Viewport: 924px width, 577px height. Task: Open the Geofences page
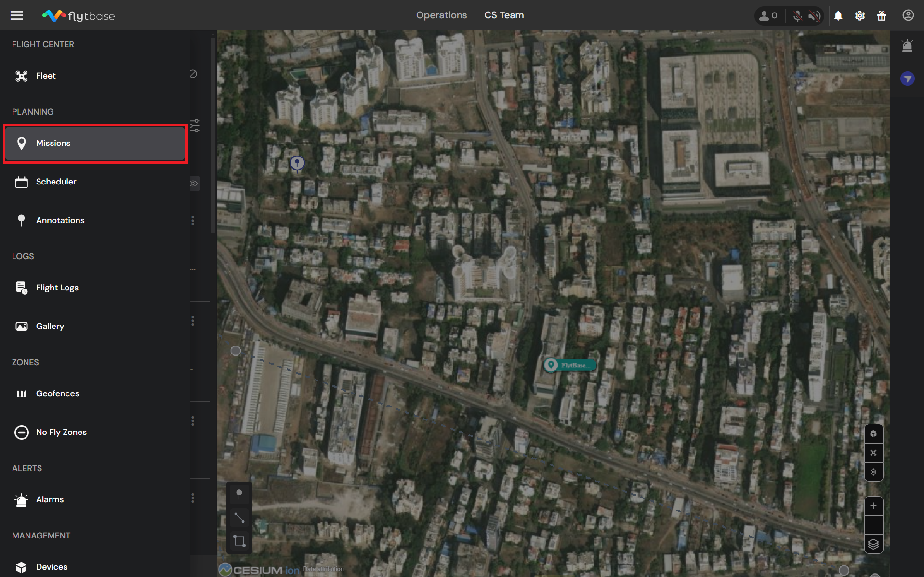[x=57, y=393]
